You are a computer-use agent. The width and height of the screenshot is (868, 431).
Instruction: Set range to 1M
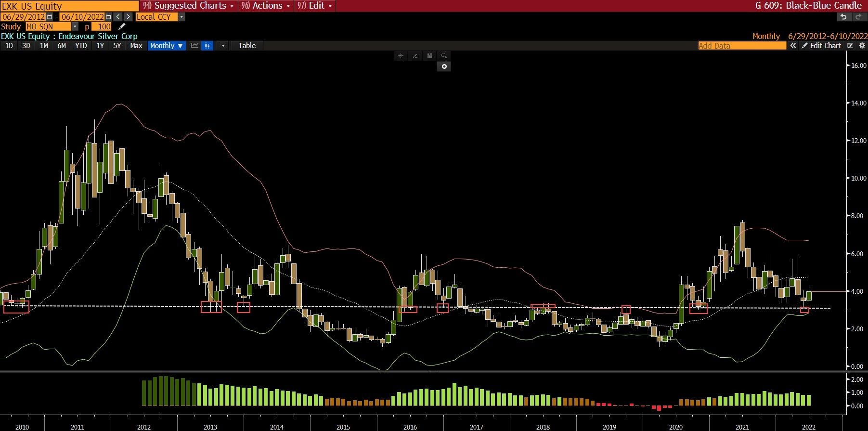click(44, 46)
